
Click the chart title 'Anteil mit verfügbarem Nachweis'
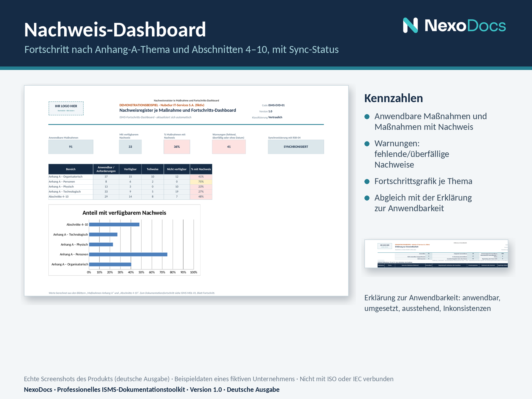[x=124, y=213]
